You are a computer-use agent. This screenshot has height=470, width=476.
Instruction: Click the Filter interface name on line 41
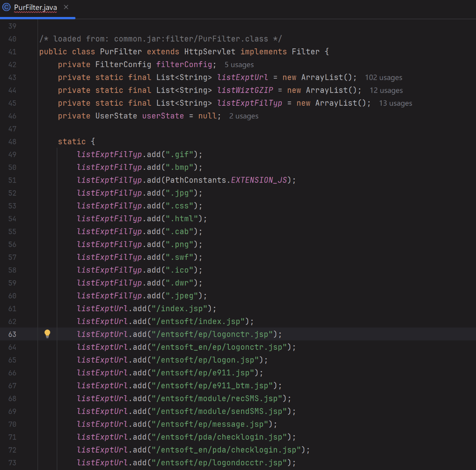coord(305,52)
